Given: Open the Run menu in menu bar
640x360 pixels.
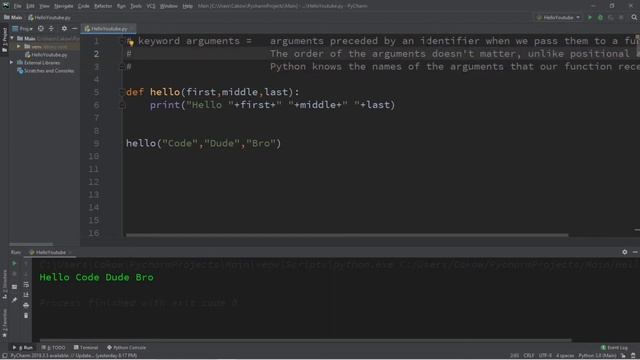Looking at the screenshot, I should [121, 6].
